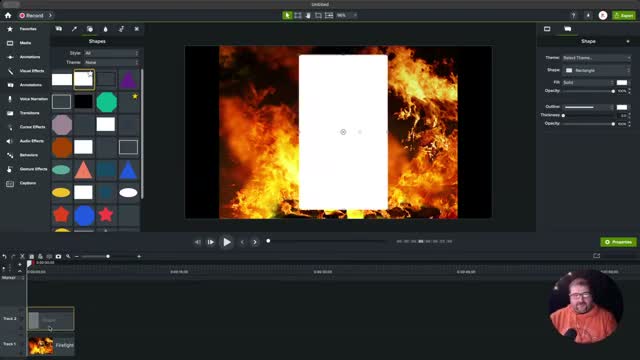This screenshot has height=360, width=640.
Task: Click the Undo icon in timeline toolbar
Action: point(4,256)
